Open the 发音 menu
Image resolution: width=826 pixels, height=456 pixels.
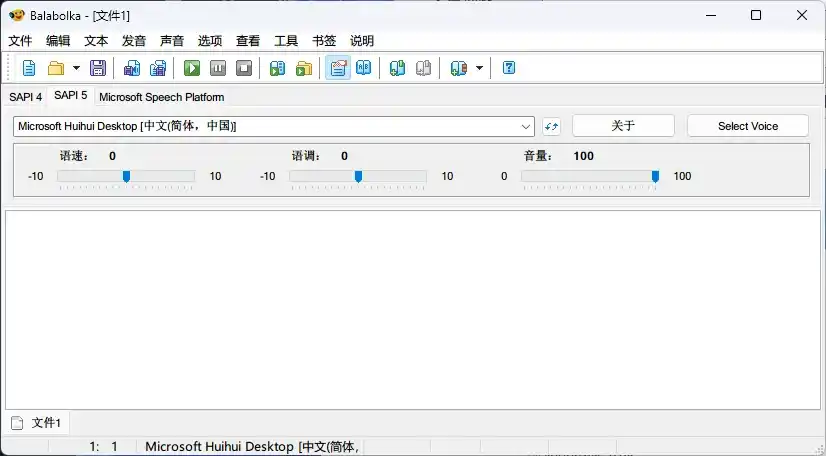tap(134, 41)
